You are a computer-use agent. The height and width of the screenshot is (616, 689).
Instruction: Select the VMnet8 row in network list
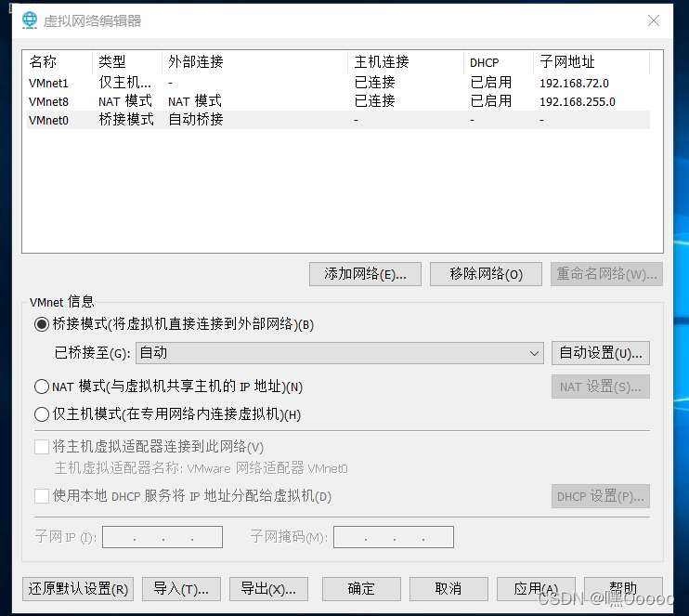pos(338,101)
